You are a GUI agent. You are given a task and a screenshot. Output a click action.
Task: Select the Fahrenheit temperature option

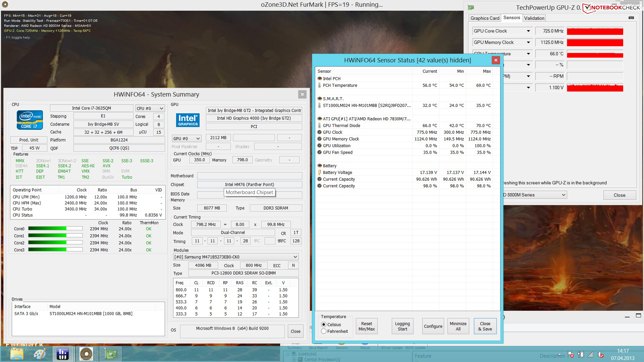coord(324,331)
